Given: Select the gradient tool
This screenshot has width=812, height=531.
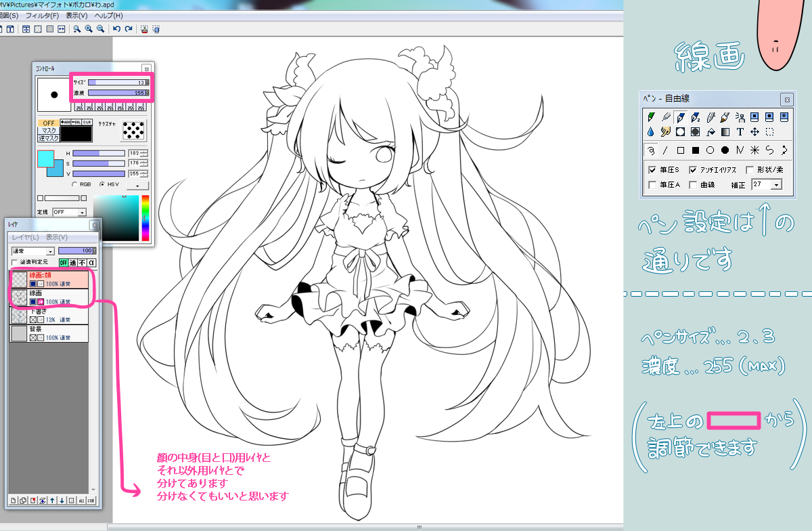Looking at the screenshot, I should 725,131.
